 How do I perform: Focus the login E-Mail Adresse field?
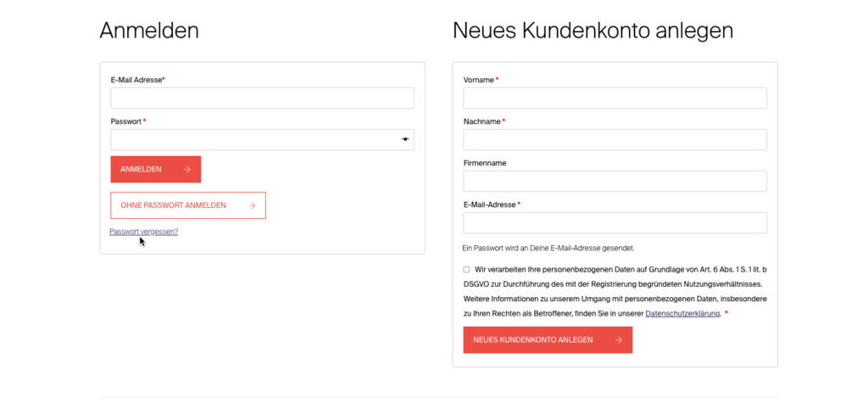click(x=262, y=98)
